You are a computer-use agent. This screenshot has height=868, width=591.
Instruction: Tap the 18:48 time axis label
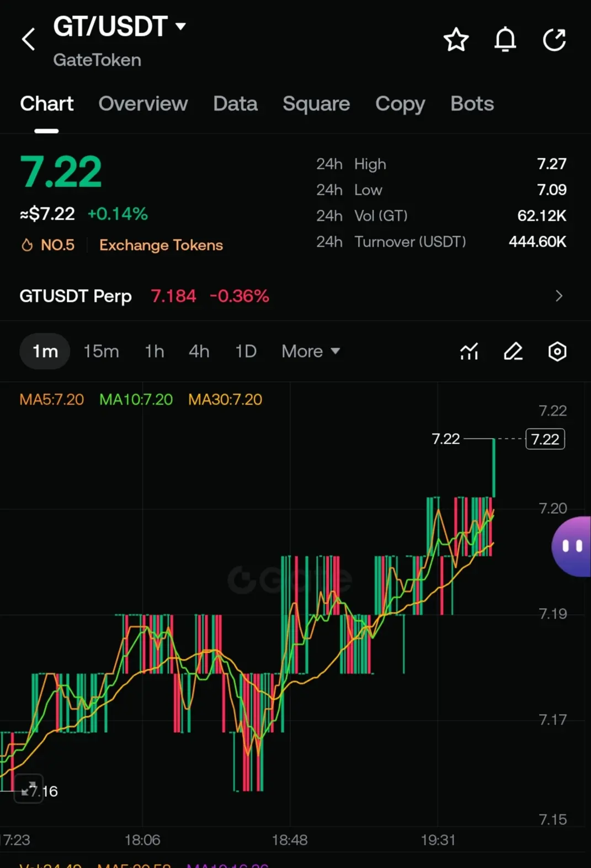tap(290, 840)
